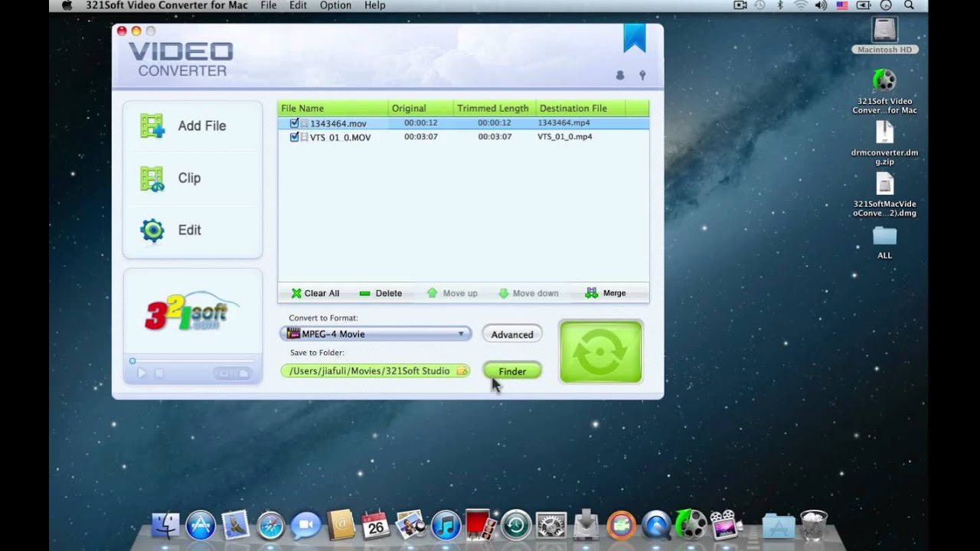Take a snapshot of the preview
Image resolution: width=980 pixels, height=551 pixels.
click(224, 373)
